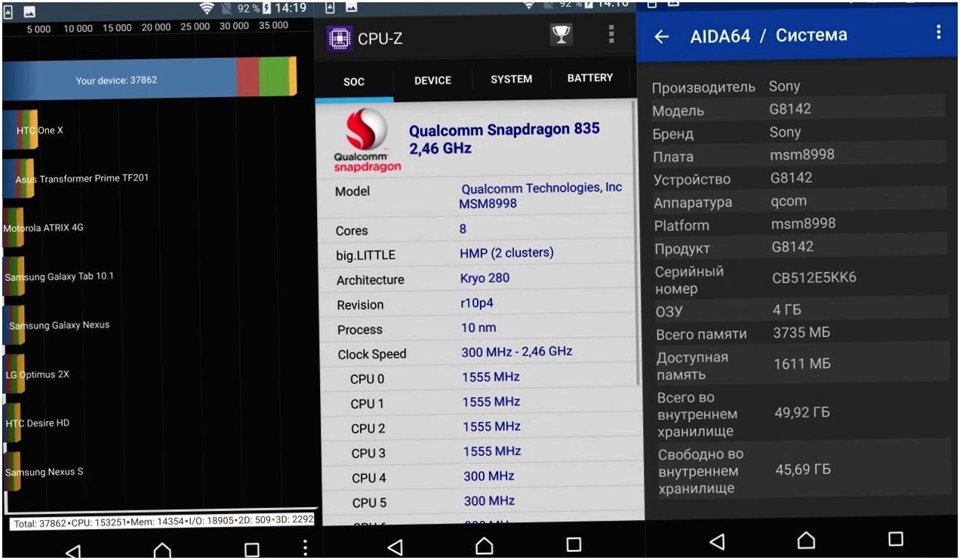The width and height of the screenshot is (960, 560).
Task: Tap the Qualcomm Snapdragon logo
Action: (x=366, y=141)
